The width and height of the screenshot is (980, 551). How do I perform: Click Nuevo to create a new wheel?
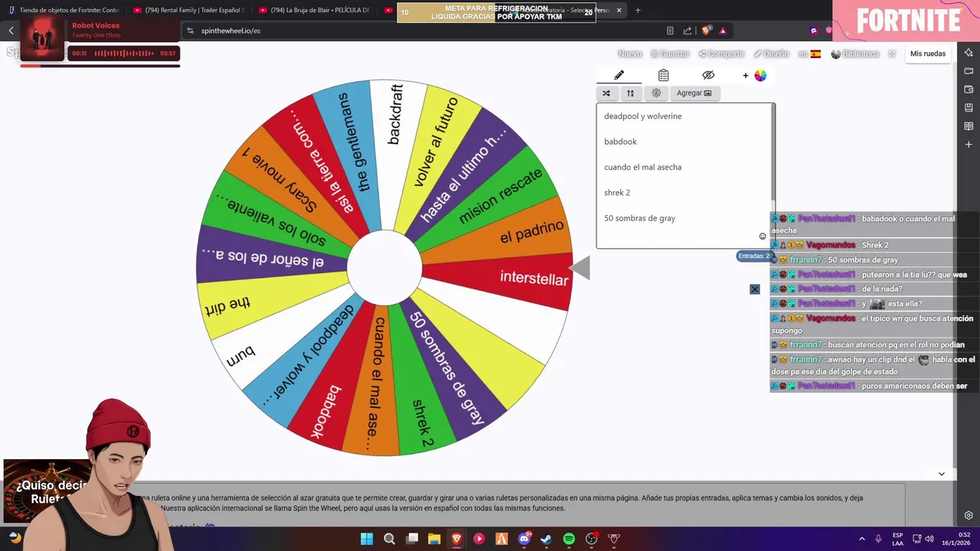pyautogui.click(x=629, y=54)
